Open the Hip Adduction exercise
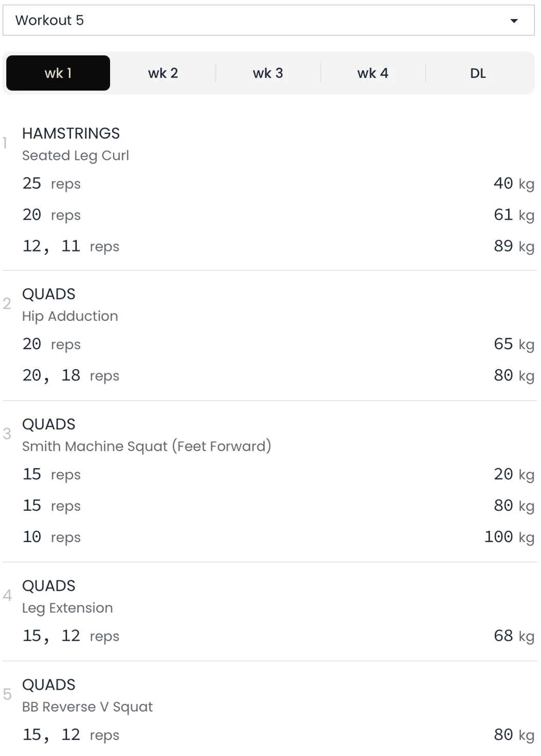 pos(70,316)
